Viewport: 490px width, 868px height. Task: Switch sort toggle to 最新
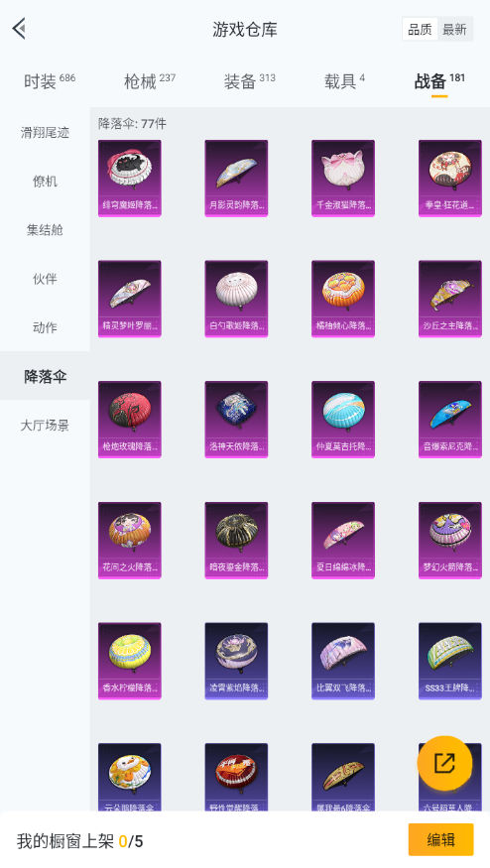pos(454,30)
